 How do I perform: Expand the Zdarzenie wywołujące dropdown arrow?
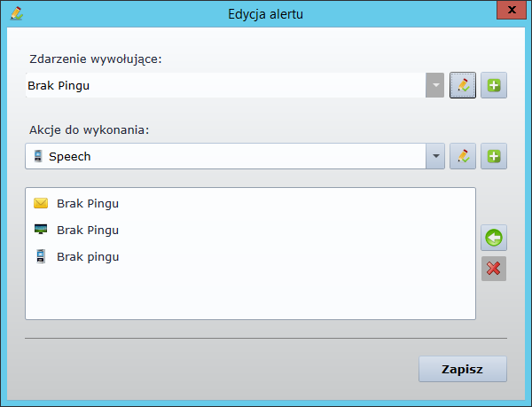pyautogui.click(x=435, y=86)
